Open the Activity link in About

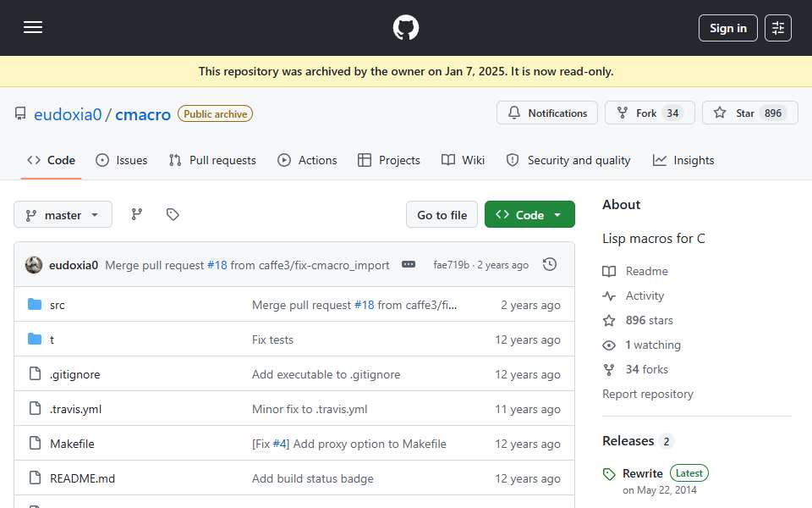(645, 295)
